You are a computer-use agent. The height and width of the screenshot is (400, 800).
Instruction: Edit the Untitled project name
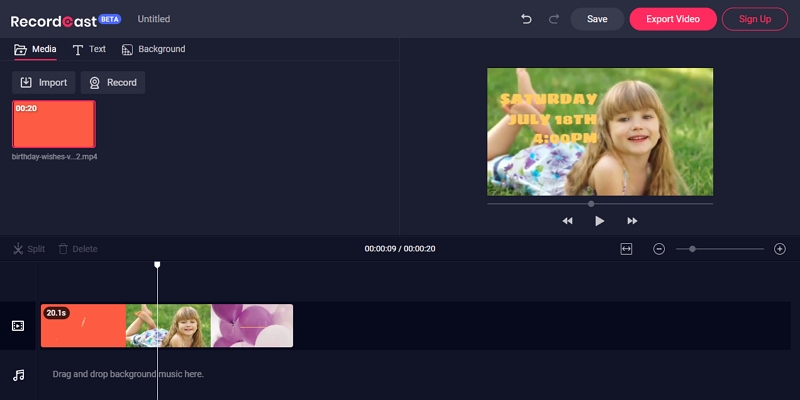point(154,19)
